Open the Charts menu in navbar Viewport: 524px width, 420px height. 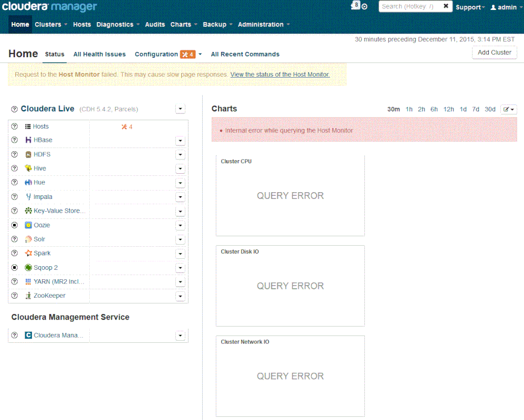[x=184, y=24]
